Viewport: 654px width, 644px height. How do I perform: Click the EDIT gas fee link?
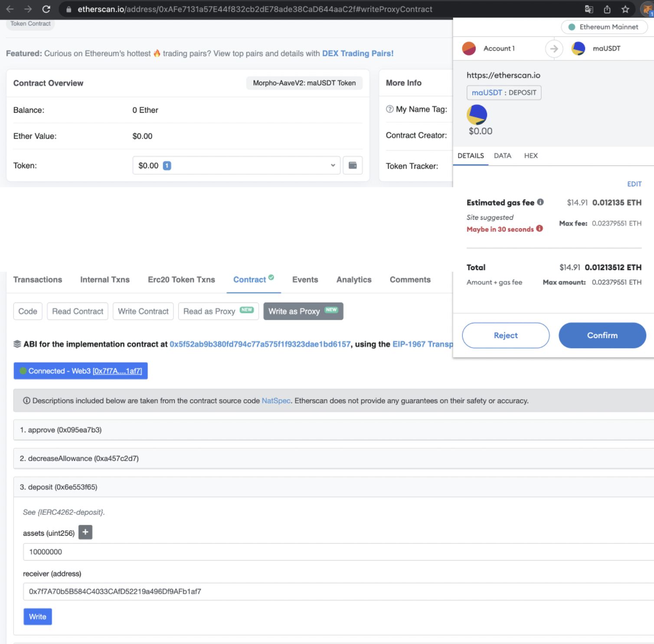click(x=634, y=184)
